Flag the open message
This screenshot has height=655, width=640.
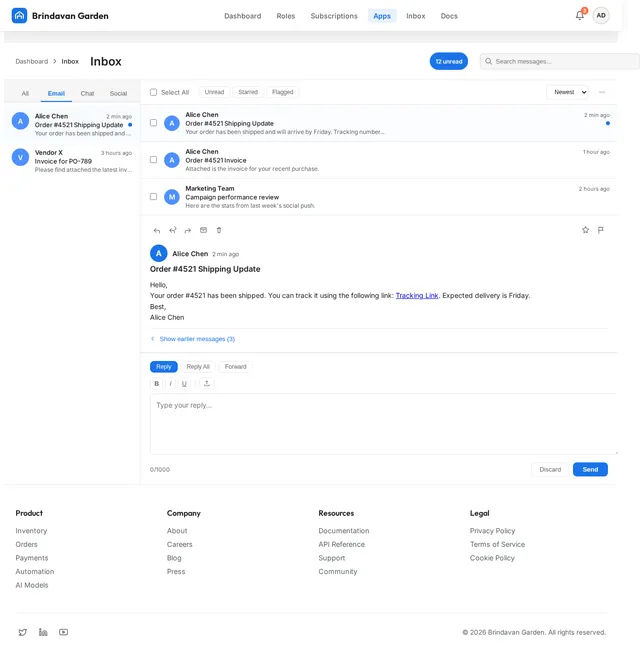coord(601,230)
